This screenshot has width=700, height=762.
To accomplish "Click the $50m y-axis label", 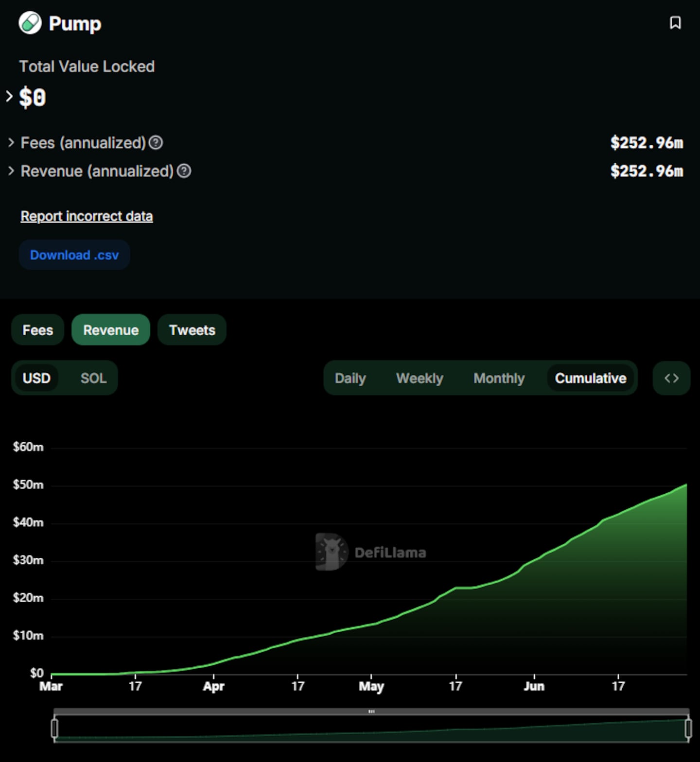I will pos(28,485).
